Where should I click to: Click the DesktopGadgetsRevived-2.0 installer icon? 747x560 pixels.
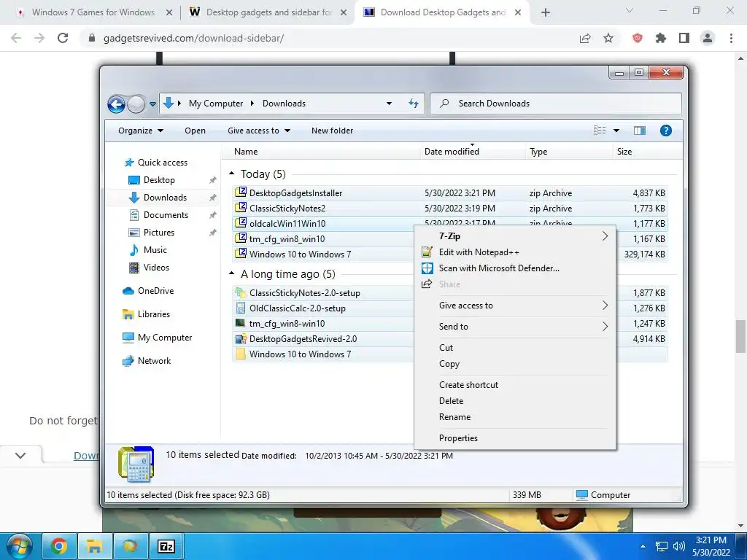pyautogui.click(x=241, y=338)
